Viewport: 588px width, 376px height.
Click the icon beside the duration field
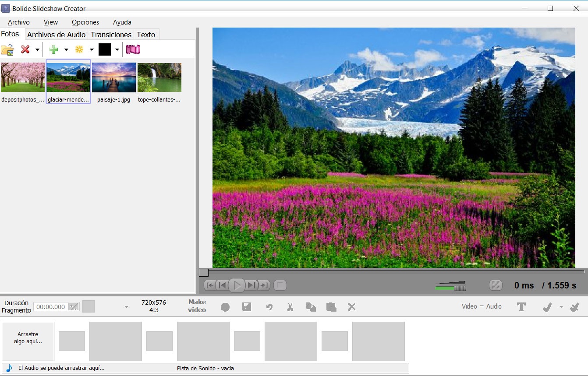(74, 307)
